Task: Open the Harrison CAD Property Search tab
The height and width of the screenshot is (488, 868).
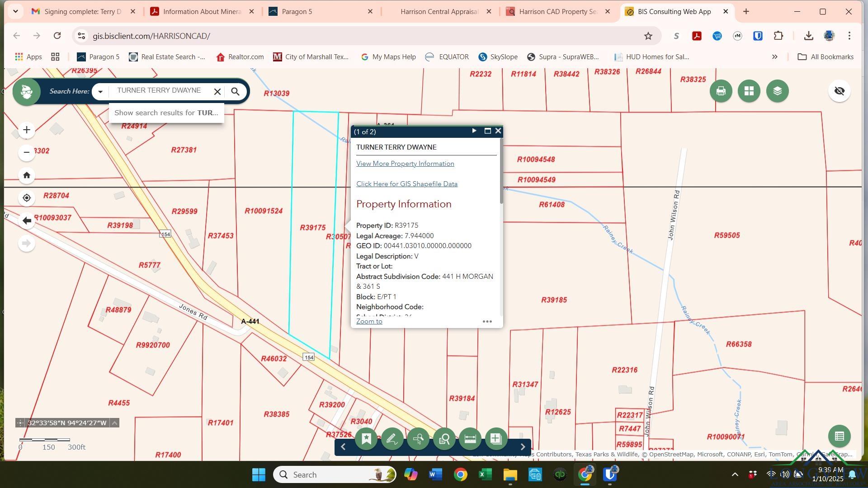Action: (x=554, y=11)
